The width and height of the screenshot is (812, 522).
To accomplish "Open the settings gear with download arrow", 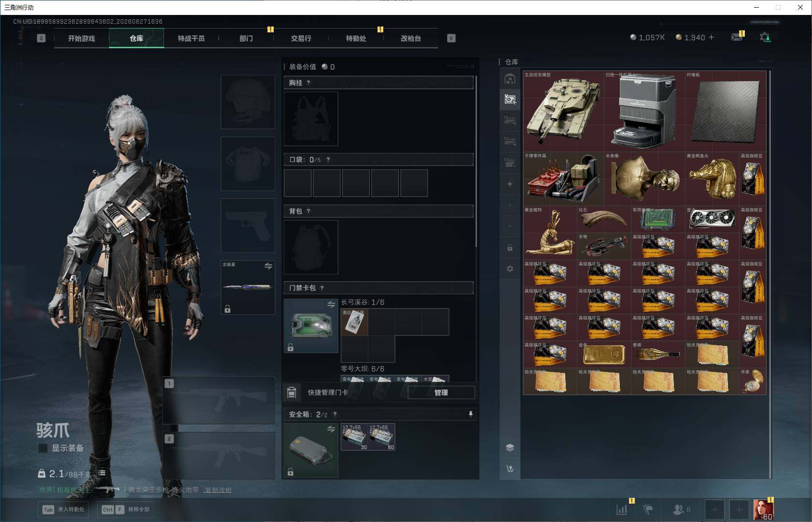I will 765,37.
